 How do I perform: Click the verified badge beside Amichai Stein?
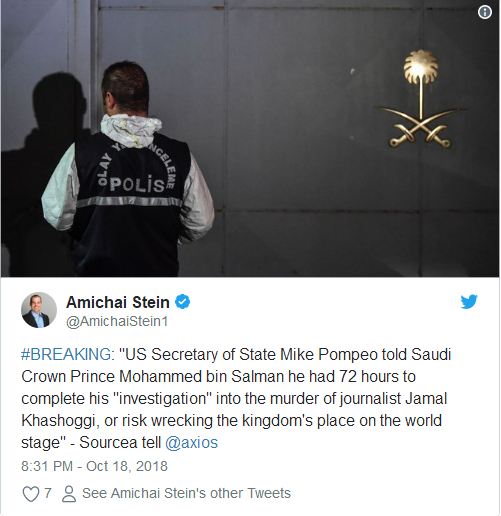(x=183, y=302)
